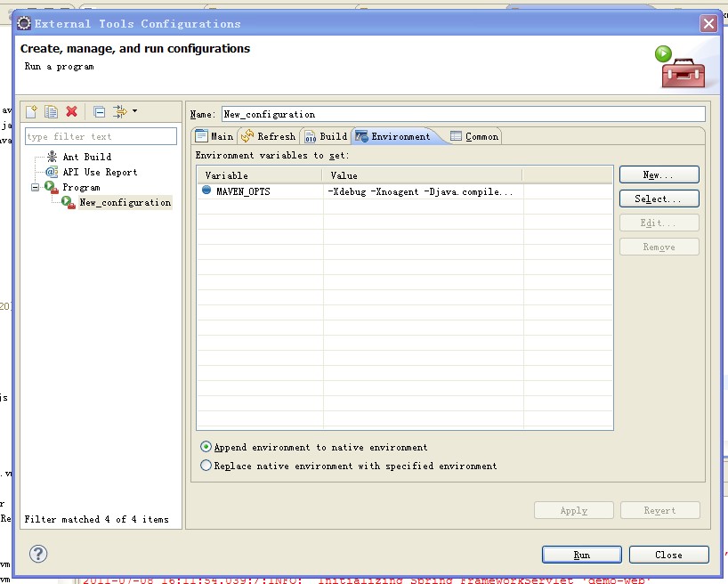The image size is (728, 584).
Task: Open the filter options dropdown arrow
Action: tap(135, 111)
